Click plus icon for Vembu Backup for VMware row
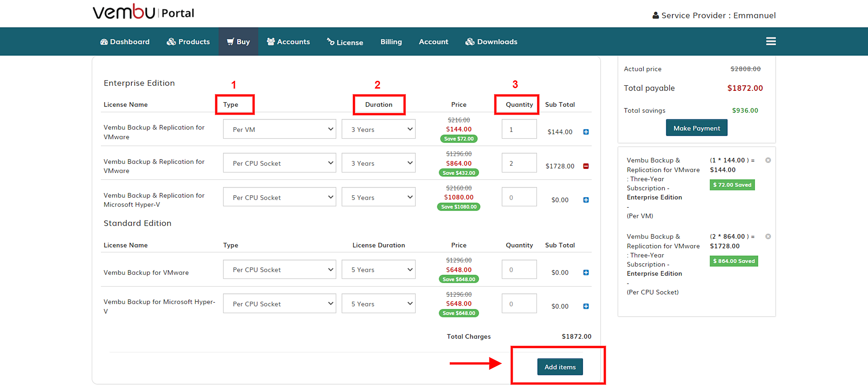The height and width of the screenshot is (389, 868). click(586, 273)
